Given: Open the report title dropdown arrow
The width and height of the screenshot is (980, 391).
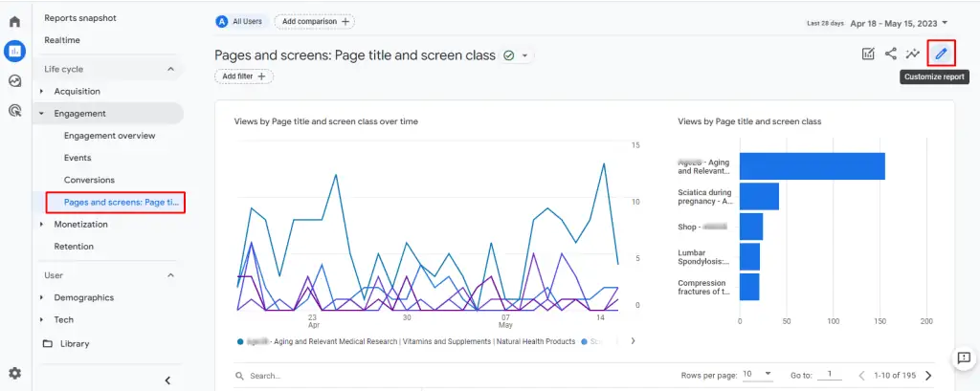Looking at the screenshot, I should pos(525,55).
